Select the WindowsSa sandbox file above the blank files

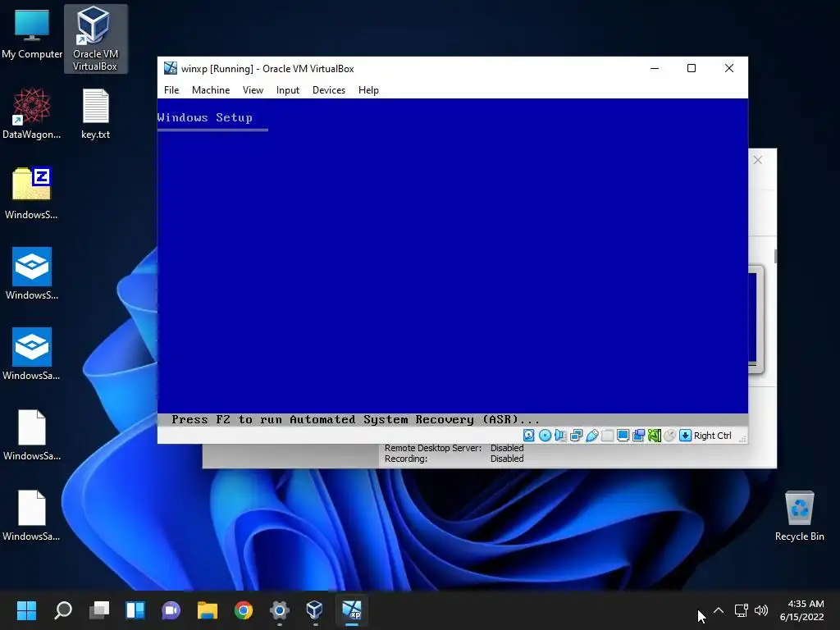[32, 354]
